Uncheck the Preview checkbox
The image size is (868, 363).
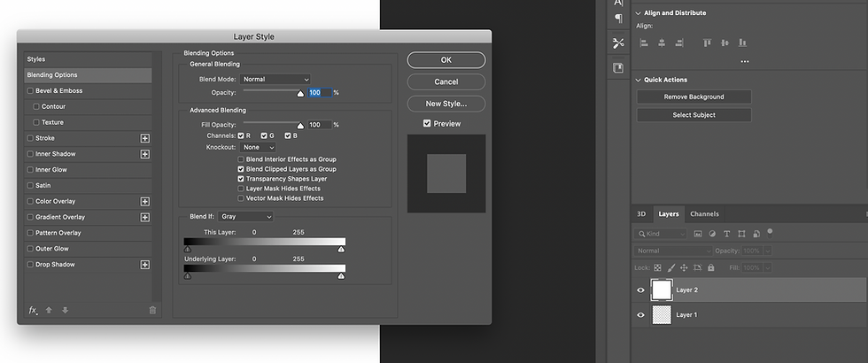(427, 123)
